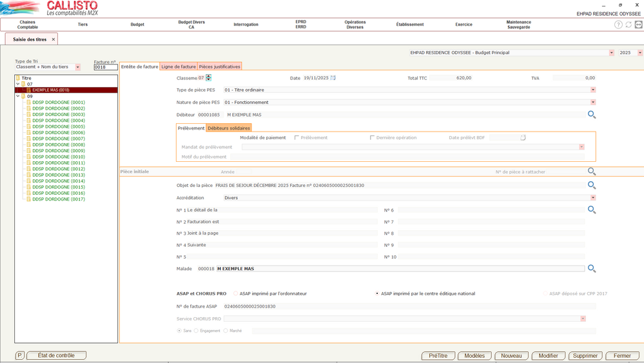This screenshot has height=363, width=644.
Task: Select DDSP DORDOGNE (0005) in the tree
Action: click(59, 126)
